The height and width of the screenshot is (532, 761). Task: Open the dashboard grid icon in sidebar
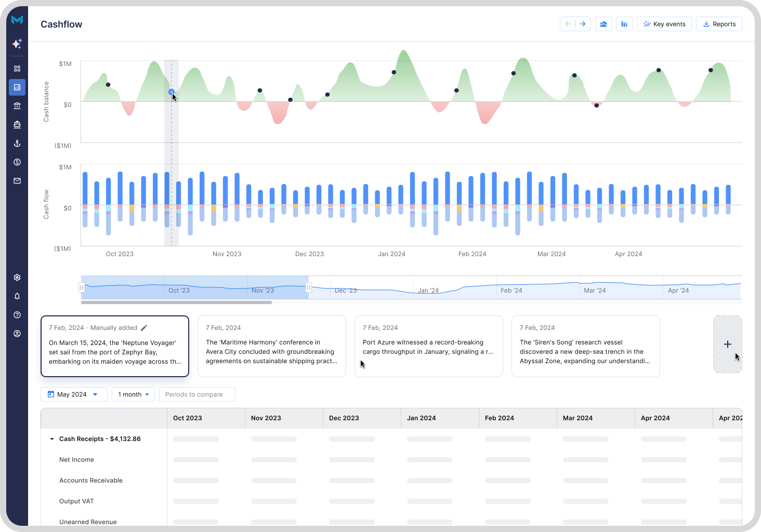pyautogui.click(x=17, y=69)
